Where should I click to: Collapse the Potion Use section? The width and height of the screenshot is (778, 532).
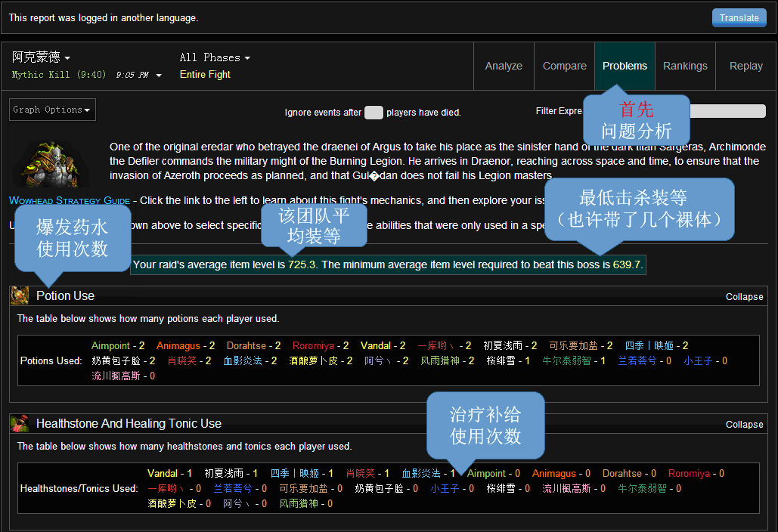click(744, 296)
